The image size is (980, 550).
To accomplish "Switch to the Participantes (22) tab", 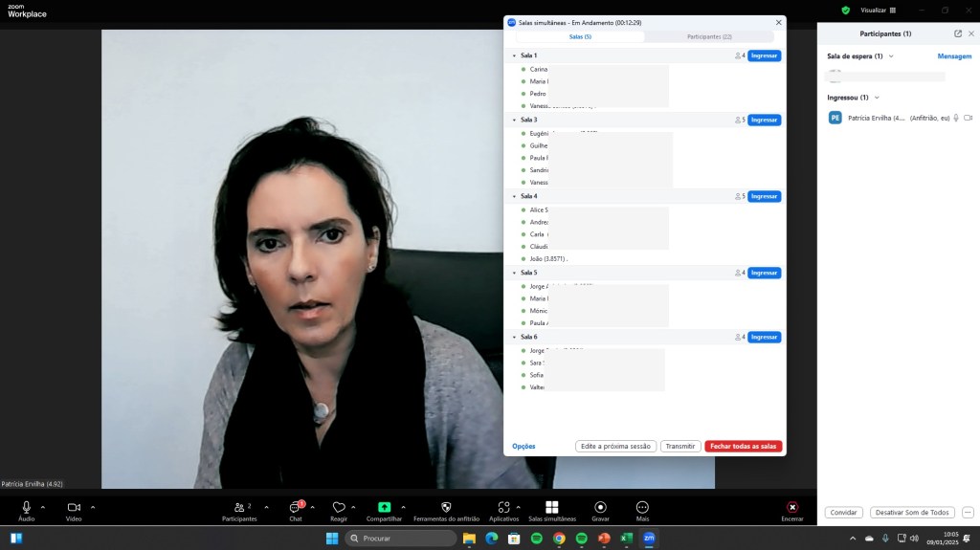I will (709, 36).
